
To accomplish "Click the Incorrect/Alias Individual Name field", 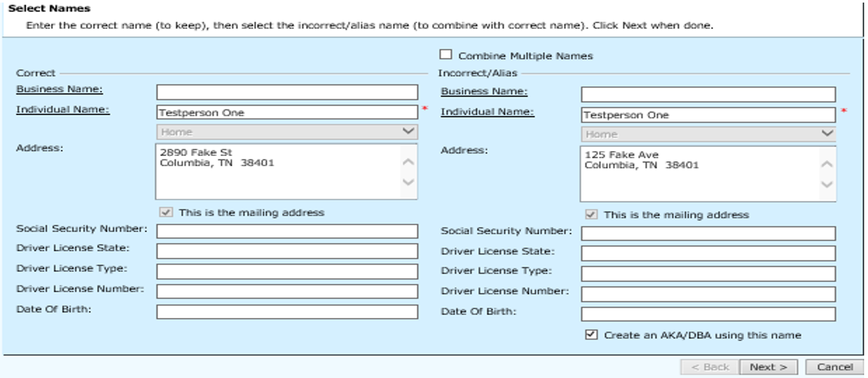I will point(708,115).
